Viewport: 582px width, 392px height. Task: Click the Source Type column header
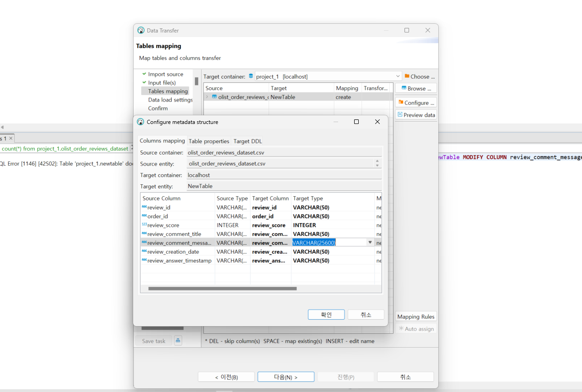click(232, 198)
